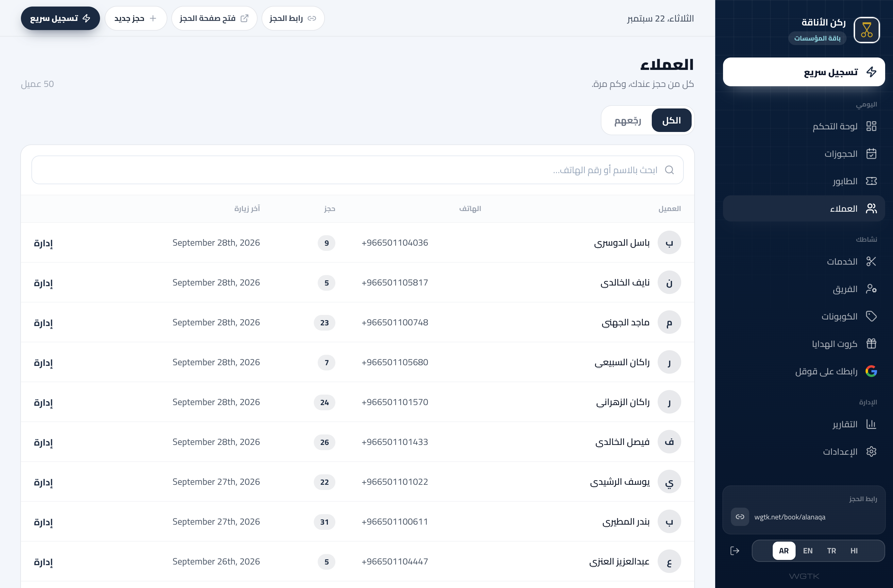Select the الكل filter tab
Screen dimensions: 893x588
(672, 120)
